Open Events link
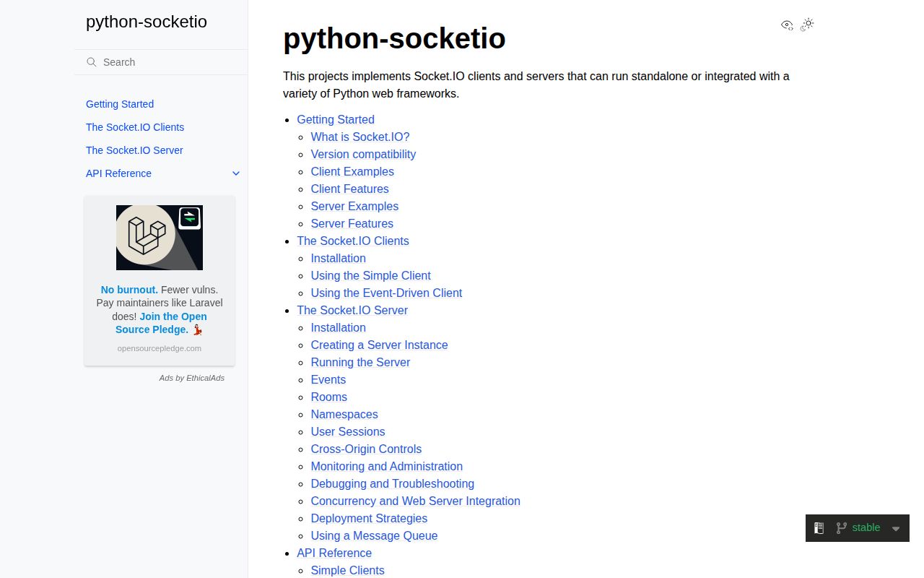The height and width of the screenshot is (578, 924). (x=328, y=380)
